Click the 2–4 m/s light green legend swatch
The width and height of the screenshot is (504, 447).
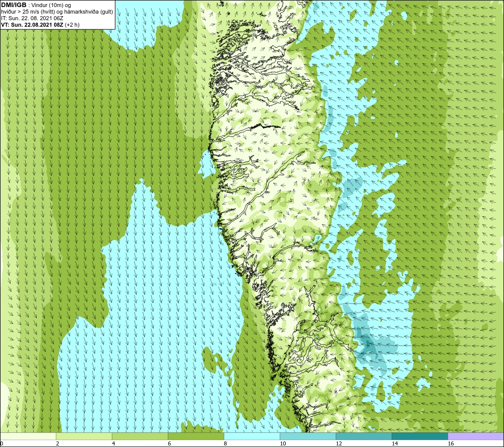84,436
